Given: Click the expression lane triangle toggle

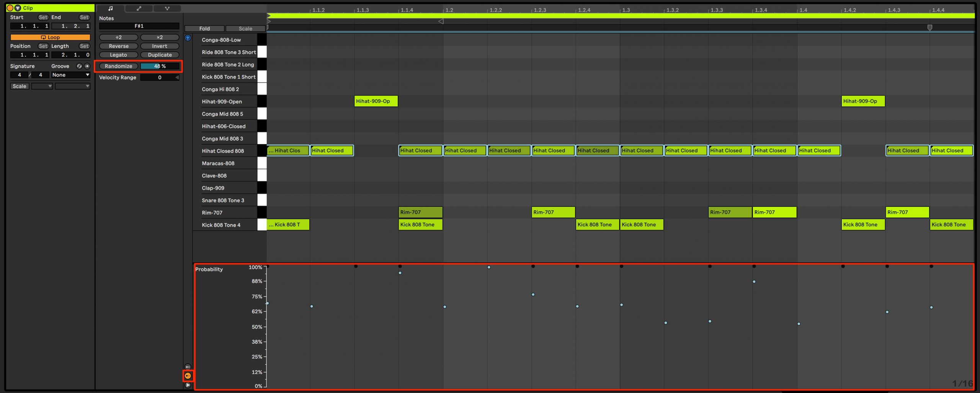Looking at the screenshot, I should [x=188, y=385].
